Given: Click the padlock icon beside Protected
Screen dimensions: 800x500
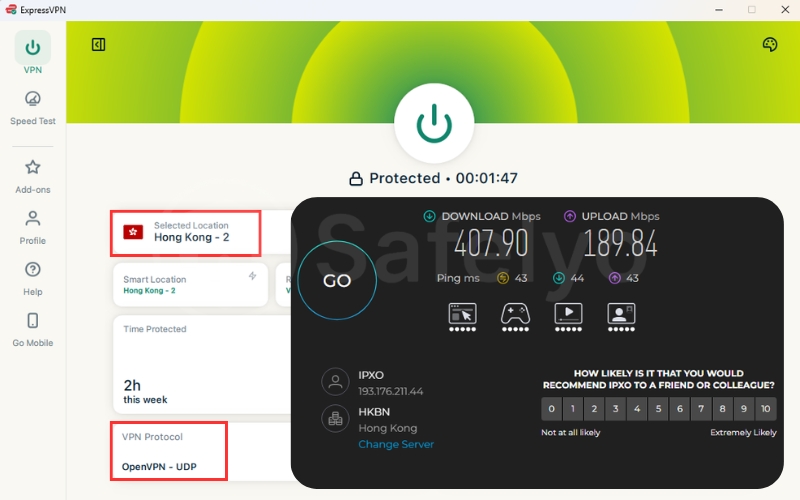Looking at the screenshot, I should coord(356,179).
